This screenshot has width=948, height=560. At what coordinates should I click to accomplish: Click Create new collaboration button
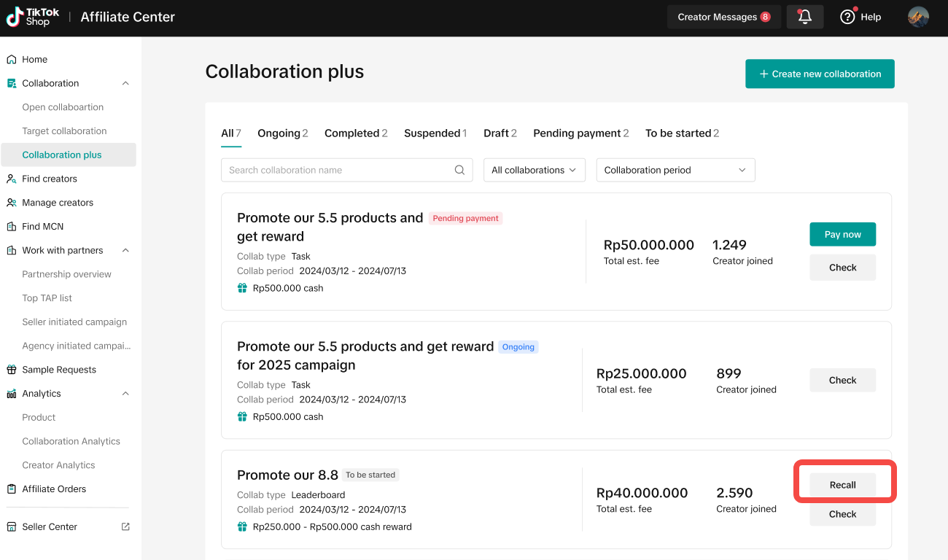coord(820,74)
